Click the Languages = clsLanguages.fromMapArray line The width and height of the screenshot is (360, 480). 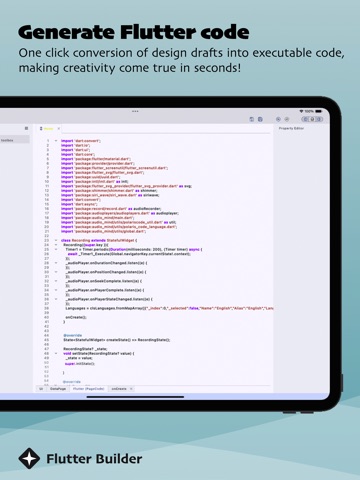click(169, 308)
